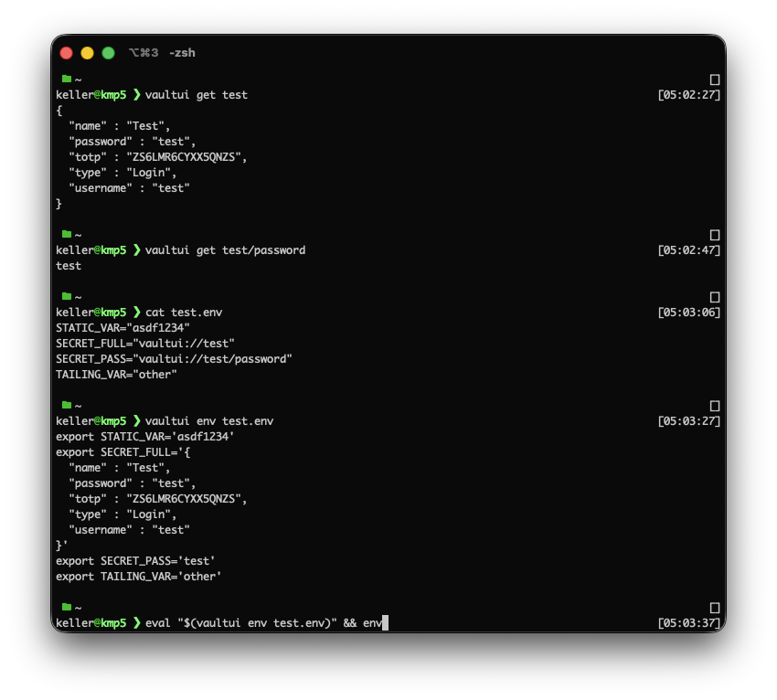777x700 pixels.
Task: Click the folder icon above 'cat test.env' prompt
Action: (x=67, y=296)
